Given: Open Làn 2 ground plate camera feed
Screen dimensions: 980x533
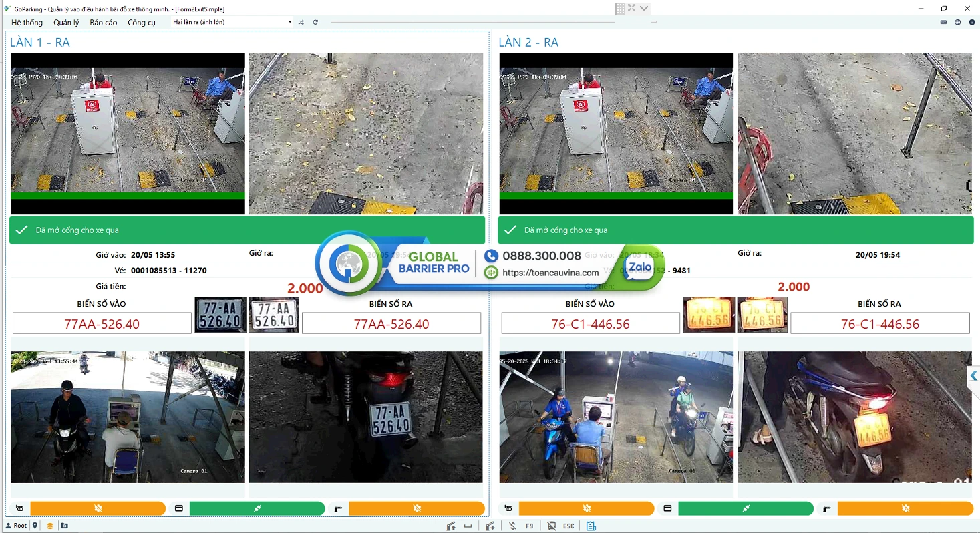Looking at the screenshot, I should coord(854,134).
